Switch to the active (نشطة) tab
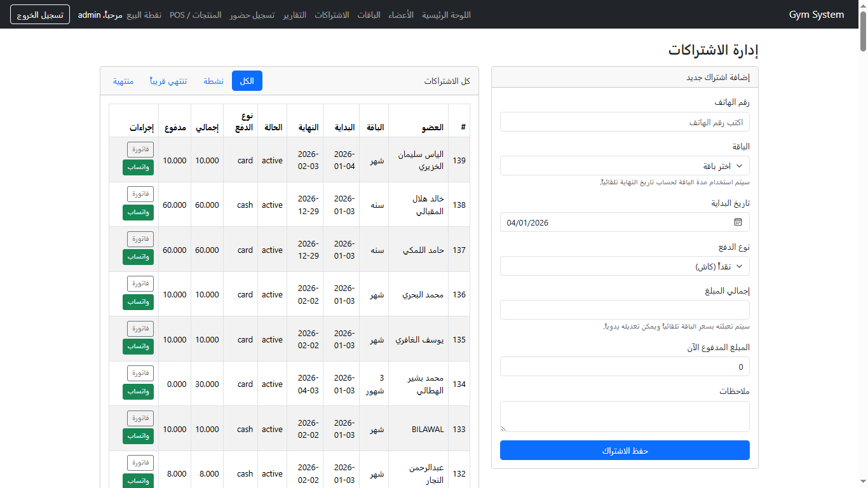Screen dimensions: 868x488 (214, 81)
